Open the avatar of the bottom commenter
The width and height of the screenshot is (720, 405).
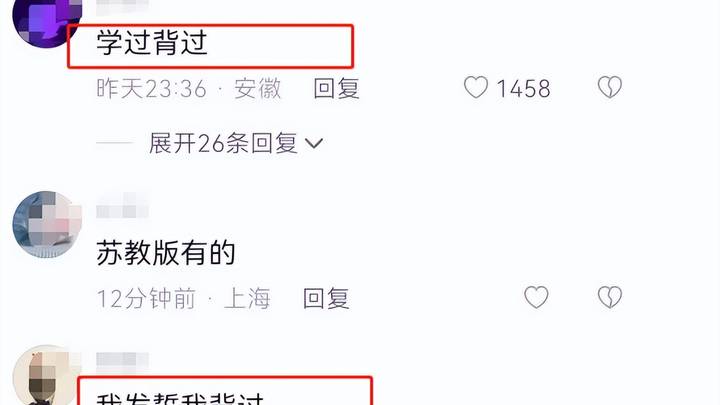[47, 376]
